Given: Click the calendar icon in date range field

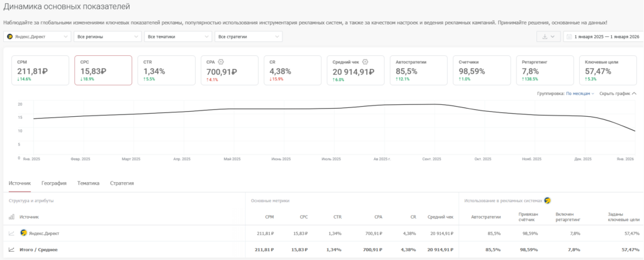Looking at the screenshot, I should 569,37.
